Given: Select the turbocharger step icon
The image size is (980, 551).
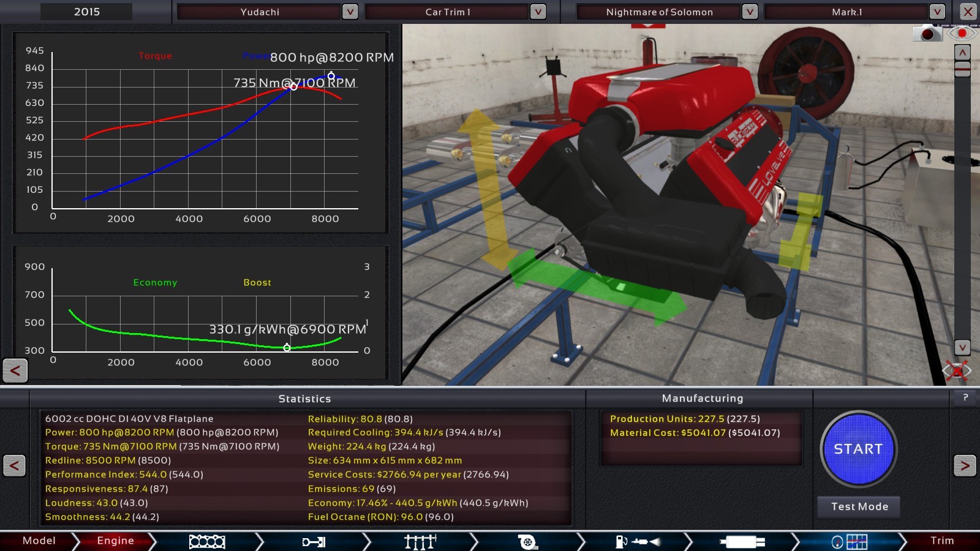Looking at the screenshot, I should coord(527,541).
